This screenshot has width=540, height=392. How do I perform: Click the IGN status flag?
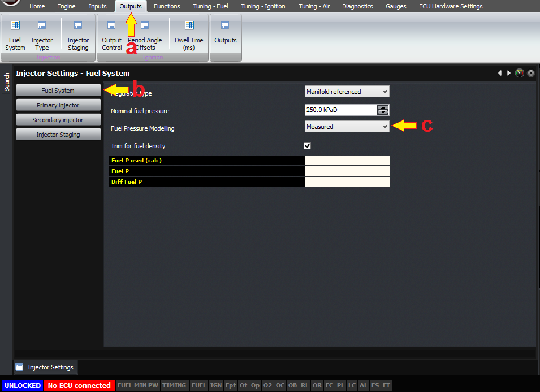coord(216,385)
